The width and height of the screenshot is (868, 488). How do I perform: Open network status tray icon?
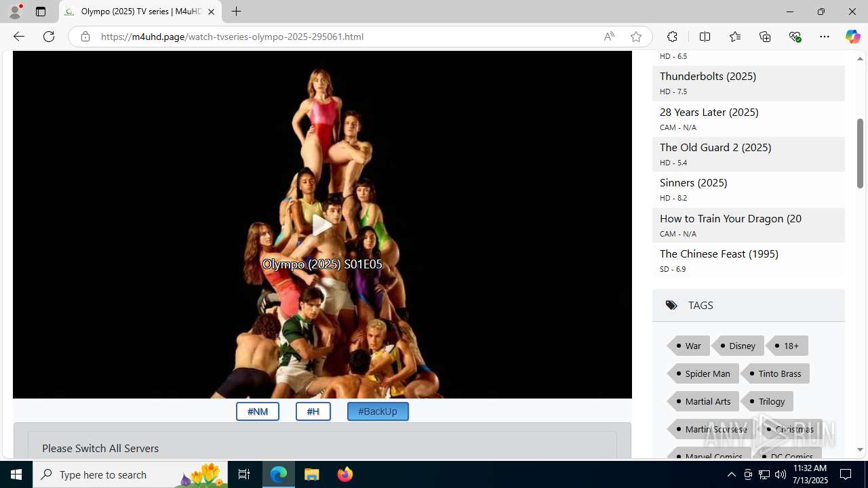click(x=764, y=474)
